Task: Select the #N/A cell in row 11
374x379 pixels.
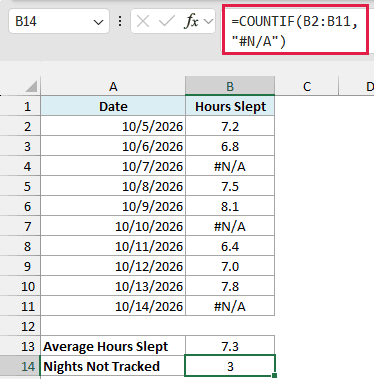Action: coord(230,306)
